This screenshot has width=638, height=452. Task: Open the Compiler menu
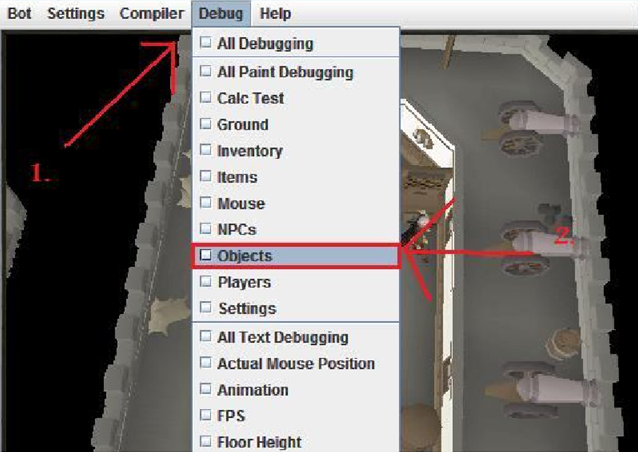coord(151,13)
